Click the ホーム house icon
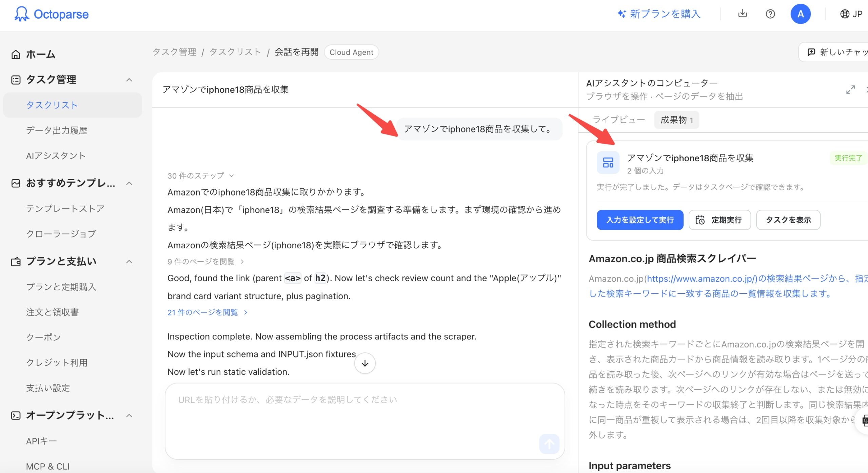 point(16,54)
